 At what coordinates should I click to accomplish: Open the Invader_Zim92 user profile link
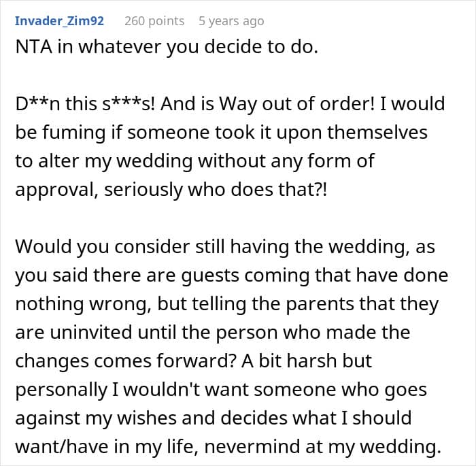[59, 21]
